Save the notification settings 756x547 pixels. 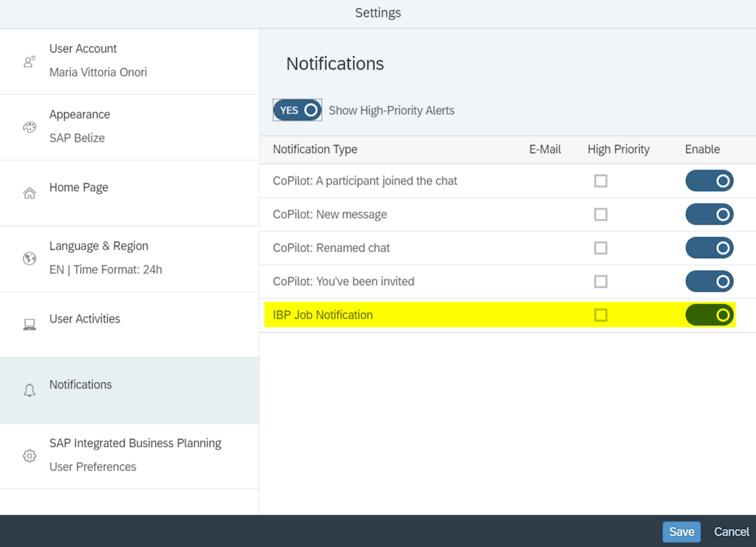click(681, 532)
